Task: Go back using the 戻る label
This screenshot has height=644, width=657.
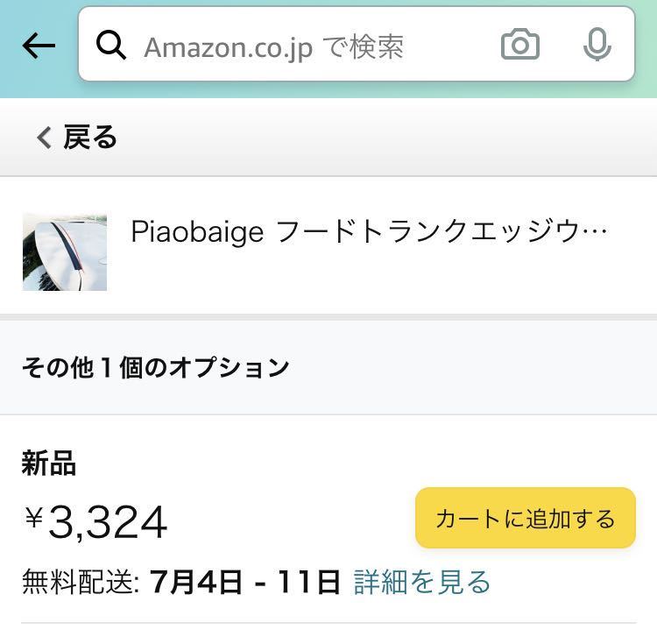Action: pos(90,138)
